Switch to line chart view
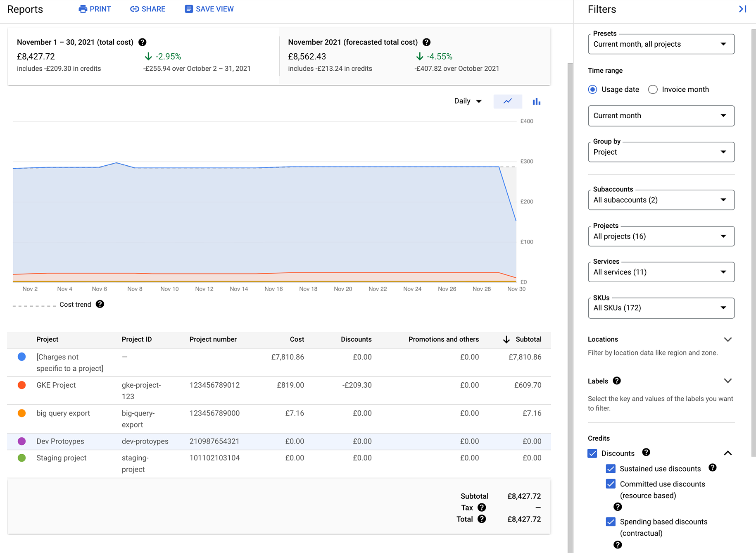Screen dimensions: 756x553 point(507,101)
